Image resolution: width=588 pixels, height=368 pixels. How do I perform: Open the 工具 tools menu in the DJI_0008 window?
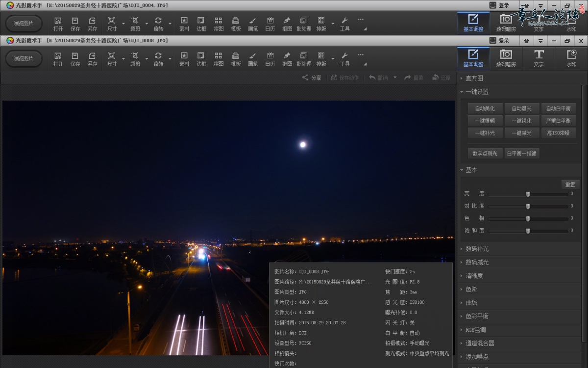pos(344,59)
